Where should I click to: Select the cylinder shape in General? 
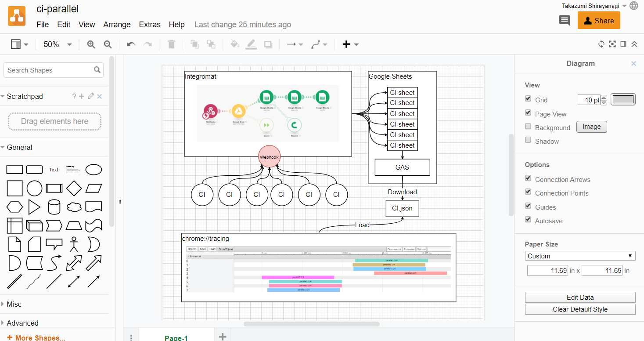(54, 207)
